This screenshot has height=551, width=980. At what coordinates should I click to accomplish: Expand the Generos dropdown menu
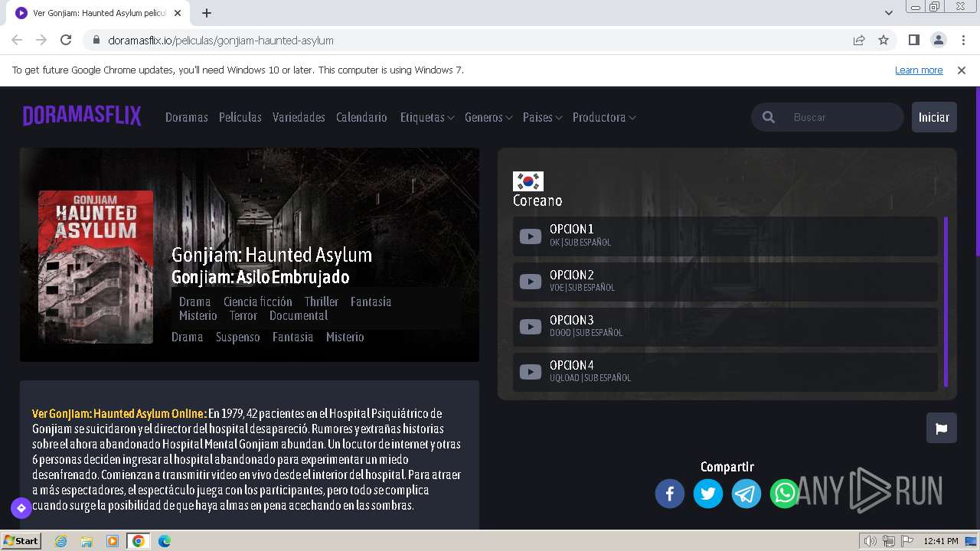(x=488, y=117)
